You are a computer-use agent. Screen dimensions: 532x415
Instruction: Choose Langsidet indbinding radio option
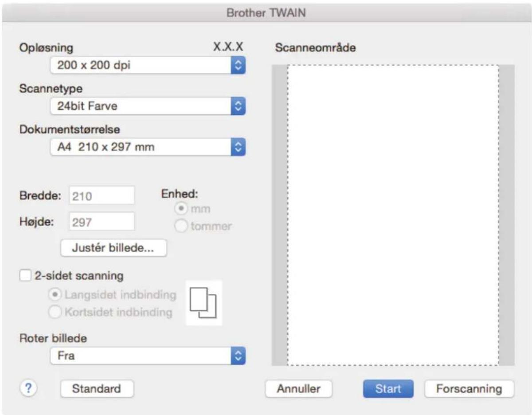click(x=56, y=294)
